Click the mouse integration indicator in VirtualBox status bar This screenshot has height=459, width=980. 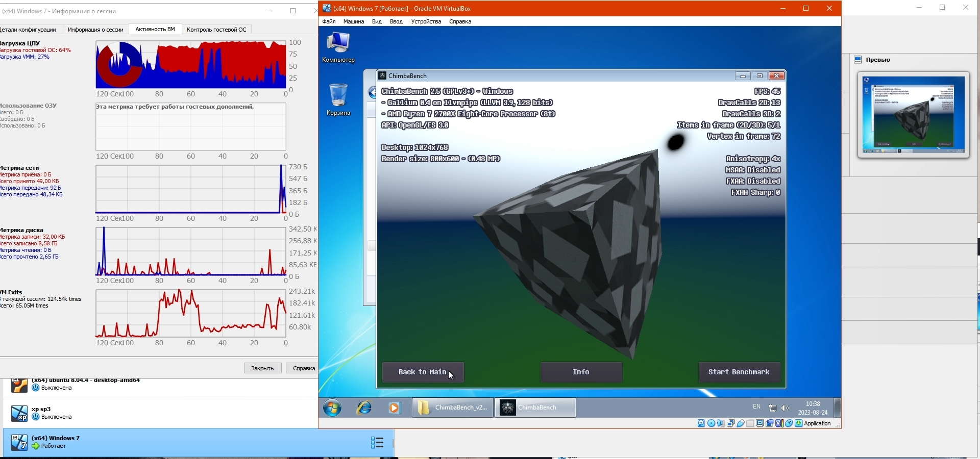pyautogui.click(x=789, y=423)
